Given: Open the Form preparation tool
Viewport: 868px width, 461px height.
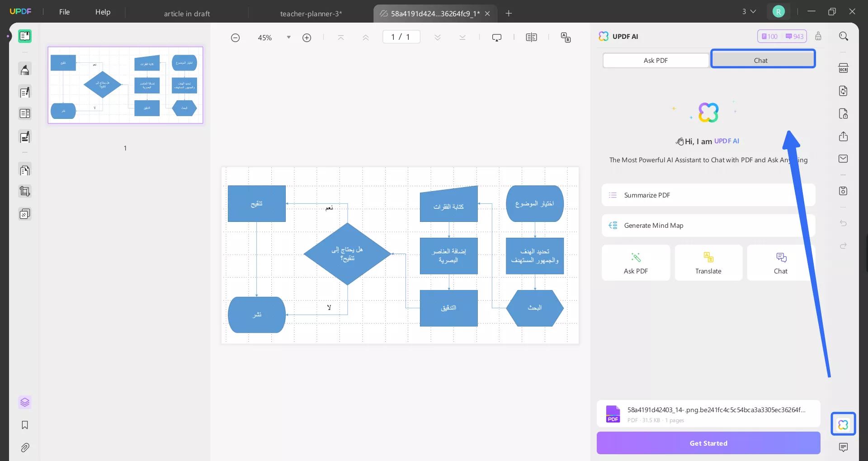Looking at the screenshot, I should (x=25, y=137).
